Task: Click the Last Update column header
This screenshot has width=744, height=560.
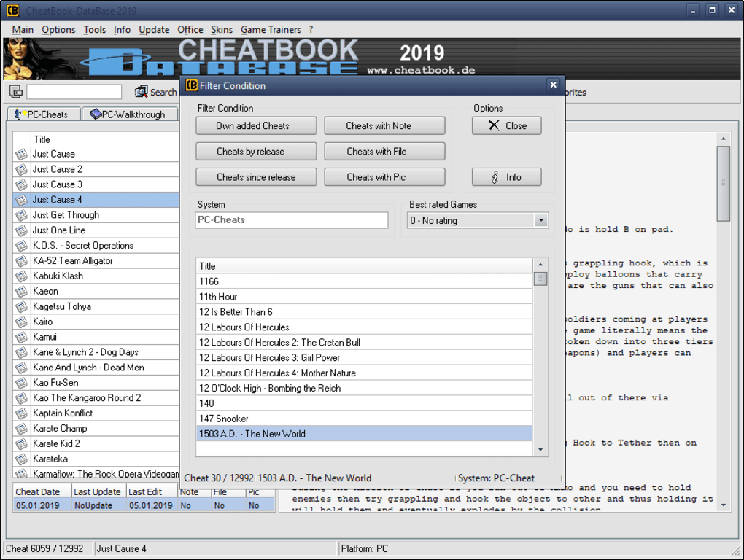Action: tap(98, 491)
